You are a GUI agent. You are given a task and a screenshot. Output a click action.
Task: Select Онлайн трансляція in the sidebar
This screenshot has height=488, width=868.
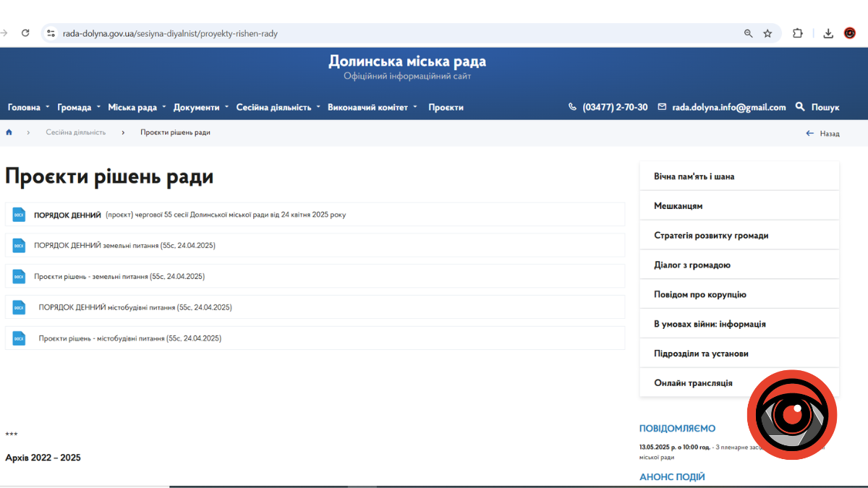[x=693, y=383]
